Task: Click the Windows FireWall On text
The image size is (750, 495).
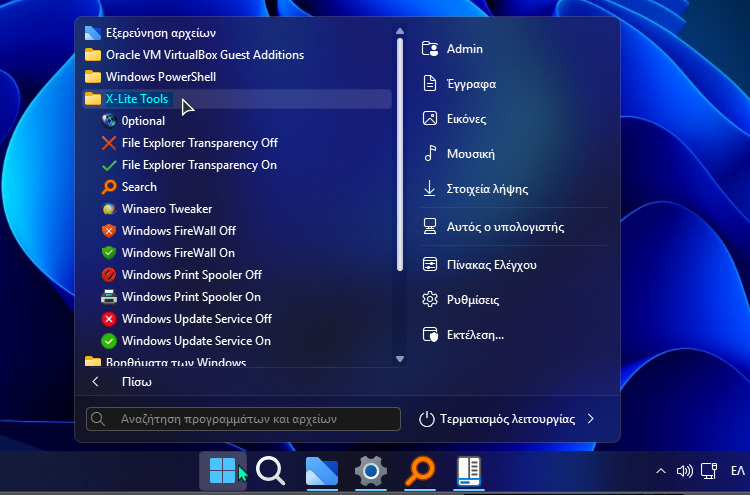Action: 178,253
